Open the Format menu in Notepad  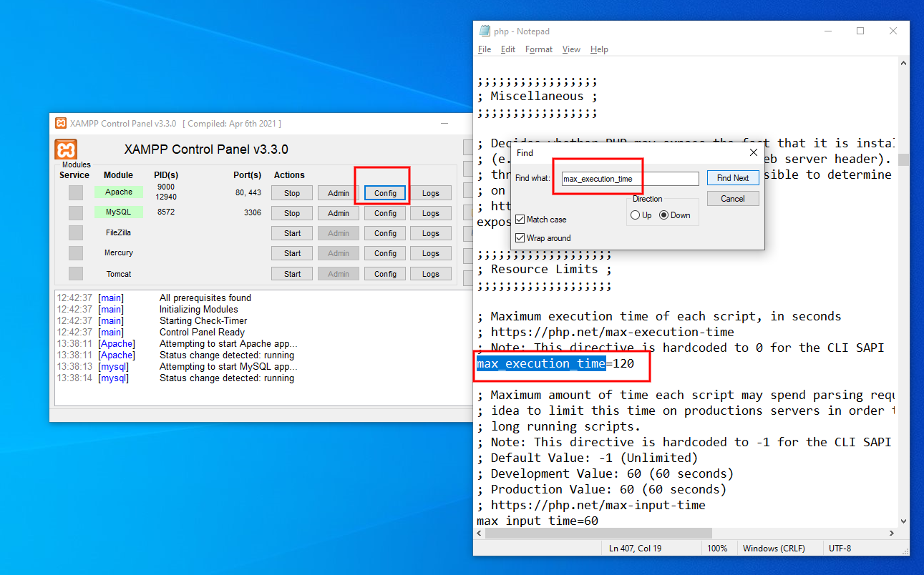tap(538, 49)
